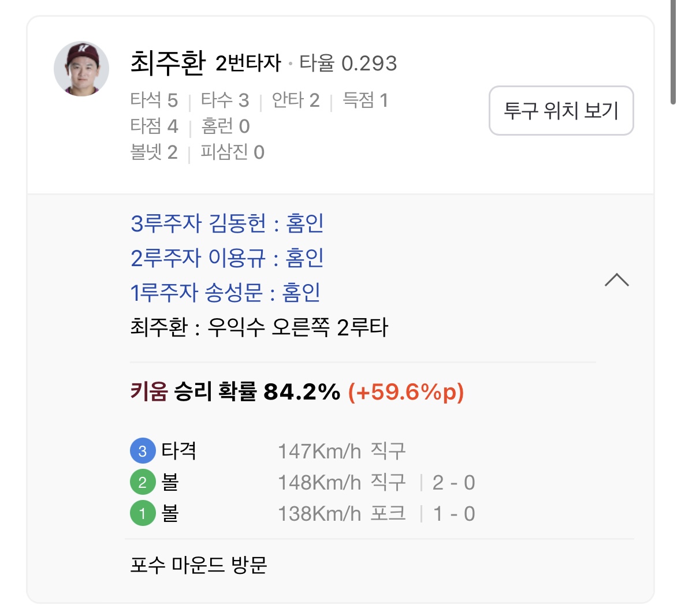The width and height of the screenshot is (681, 616).
Task: Click the green pitch number 1 circle
Action: click(143, 513)
